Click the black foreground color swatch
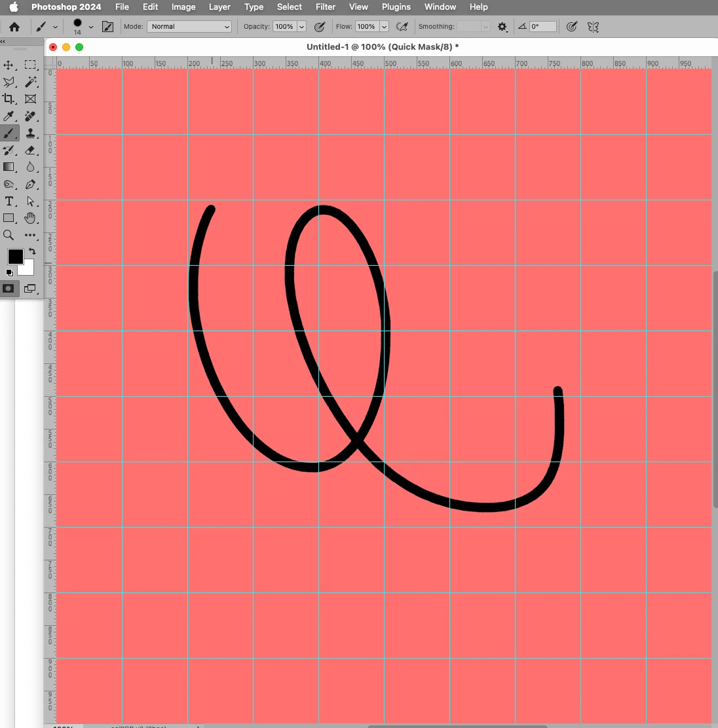 pos(14,255)
